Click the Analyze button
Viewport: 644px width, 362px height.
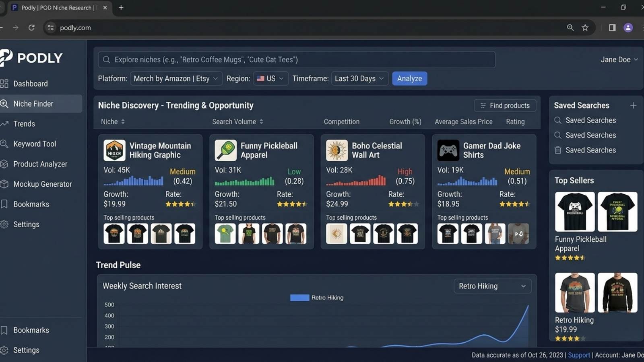pos(409,78)
